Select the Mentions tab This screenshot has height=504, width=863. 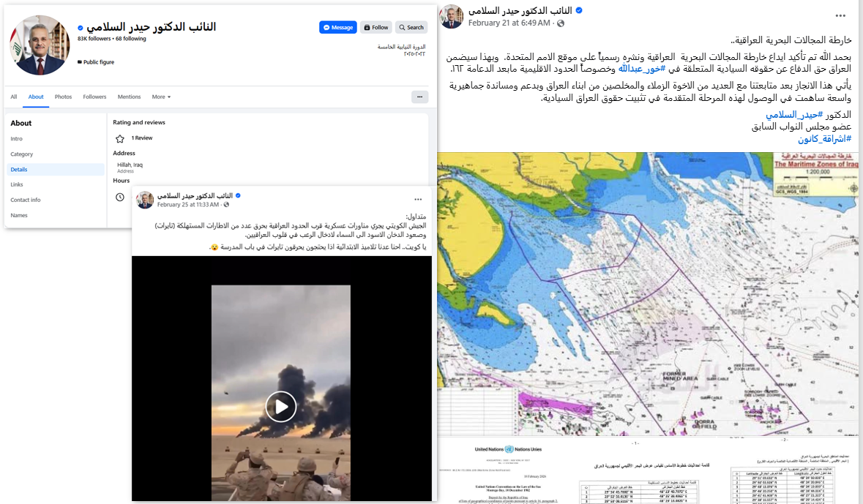[130, 97]
